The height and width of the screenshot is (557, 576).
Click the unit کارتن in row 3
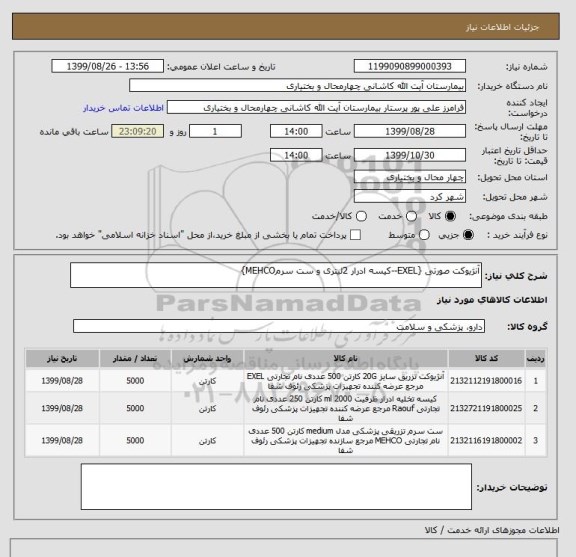coord(207,441)
